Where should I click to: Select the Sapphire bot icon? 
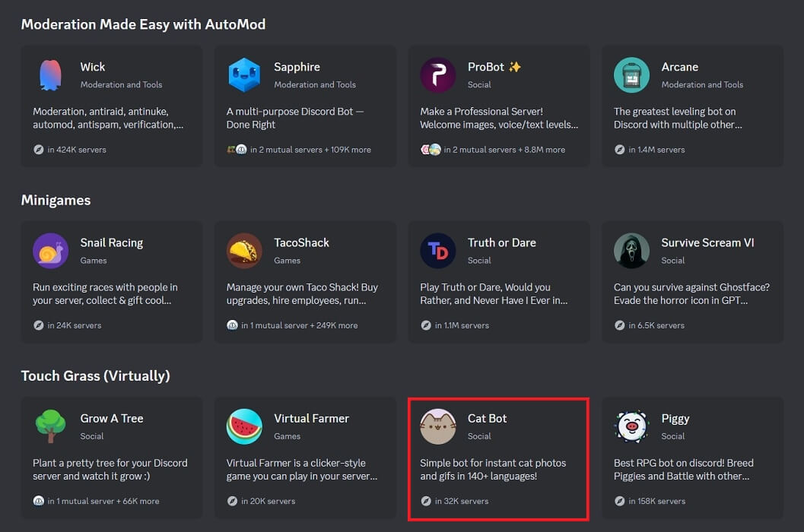(244, 75)
